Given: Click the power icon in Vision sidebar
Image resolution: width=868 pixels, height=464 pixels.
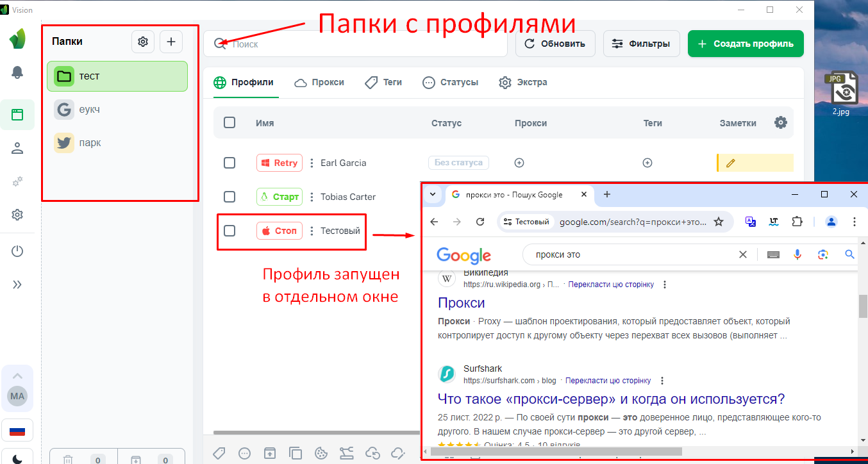Looking at the screenshot, I should pyautogui.click(x=17, y=251).
